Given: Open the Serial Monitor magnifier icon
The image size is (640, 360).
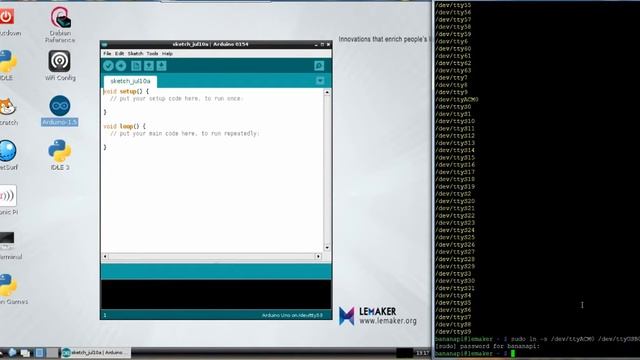Looking at the screenshot, I should click(319, 66).
